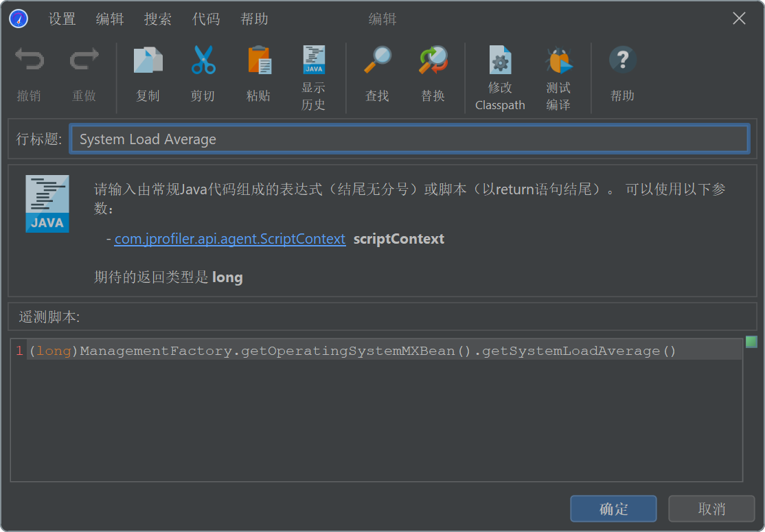Open the 设置 menu
765x532 pixels.
click(x=62, y=19)
